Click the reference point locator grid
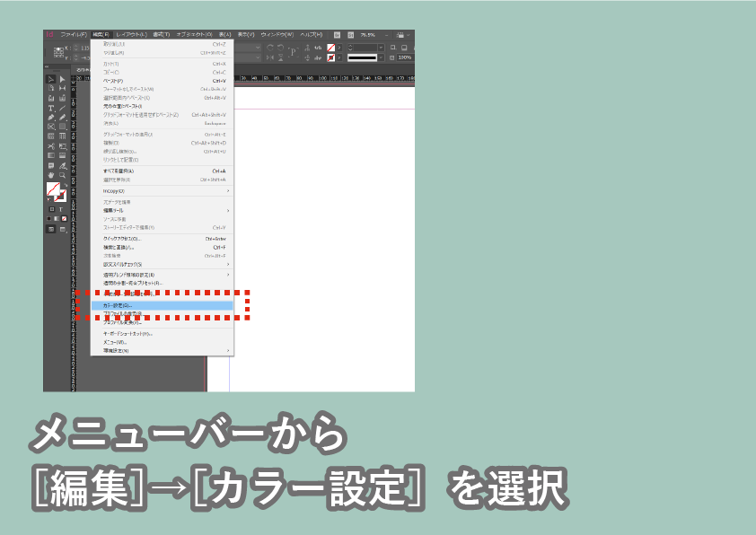The image size is (756, 535). pos(59,52)
